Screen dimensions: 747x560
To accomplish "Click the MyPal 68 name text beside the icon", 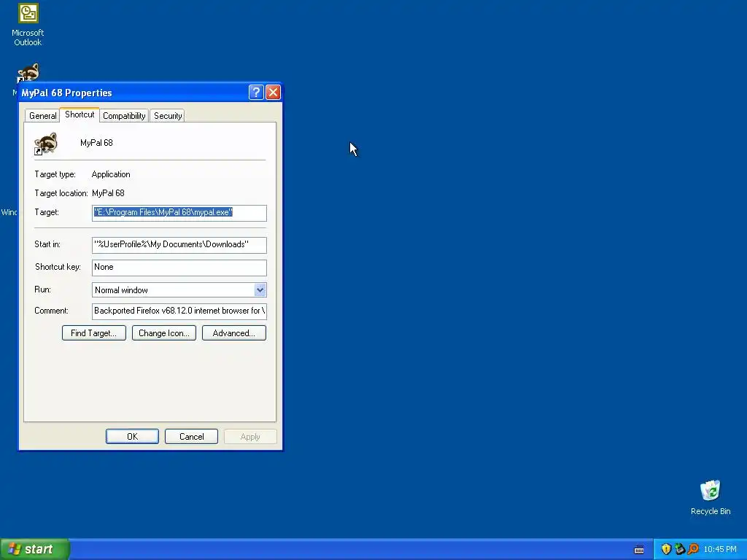I will click(96, 143).
